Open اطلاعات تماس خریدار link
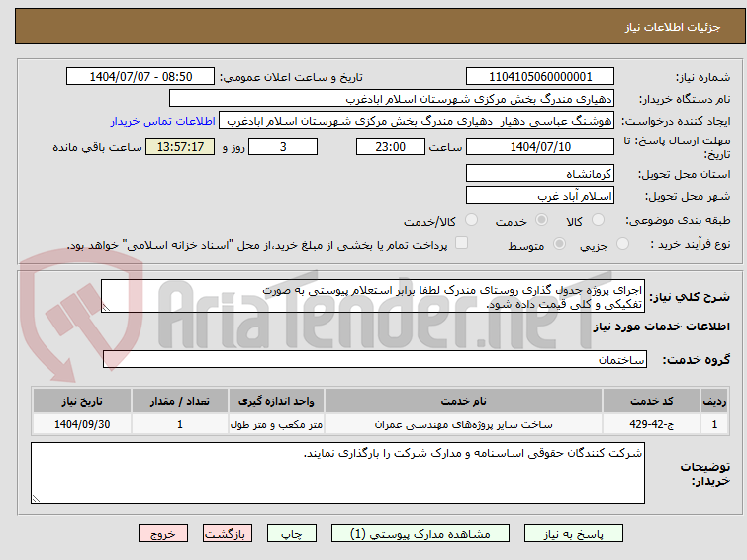Screen dimensions: 747x560 coord(163,121)
